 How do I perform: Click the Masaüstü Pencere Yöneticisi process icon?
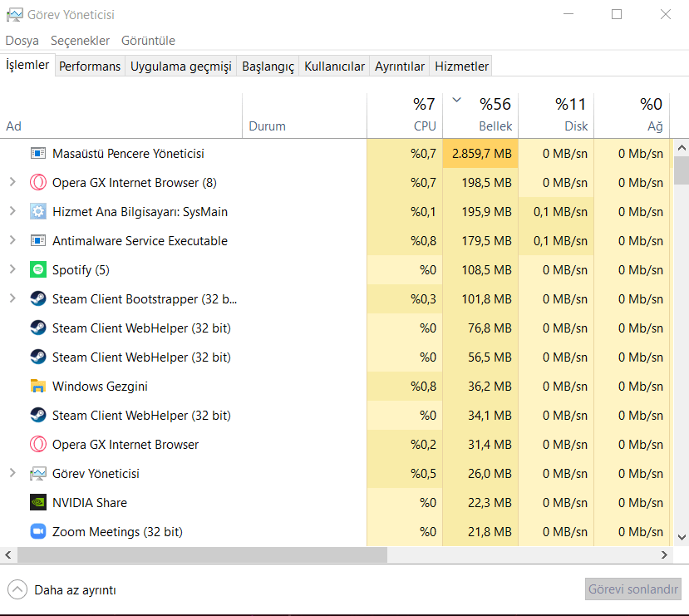pyautogui.click(x=38, y=153)
